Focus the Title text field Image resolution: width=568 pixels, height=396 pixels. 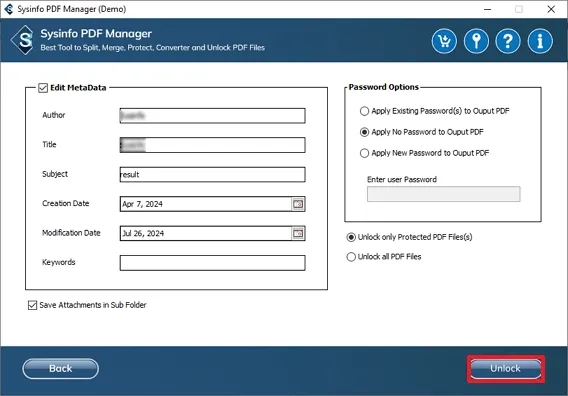click(x=213, y=145)
